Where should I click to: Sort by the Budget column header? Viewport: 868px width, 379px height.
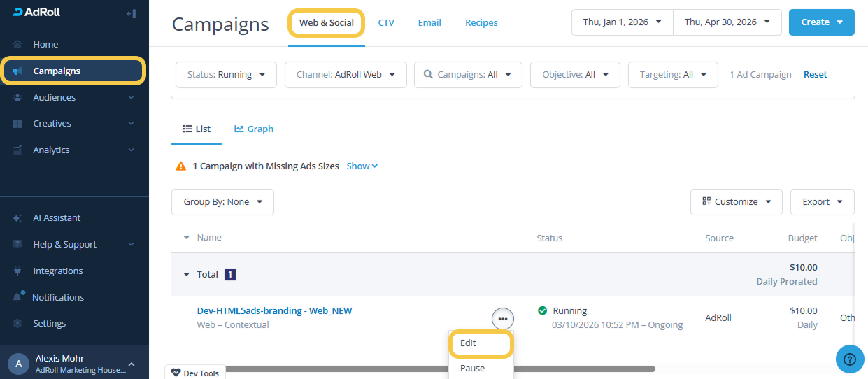point(802,238)
